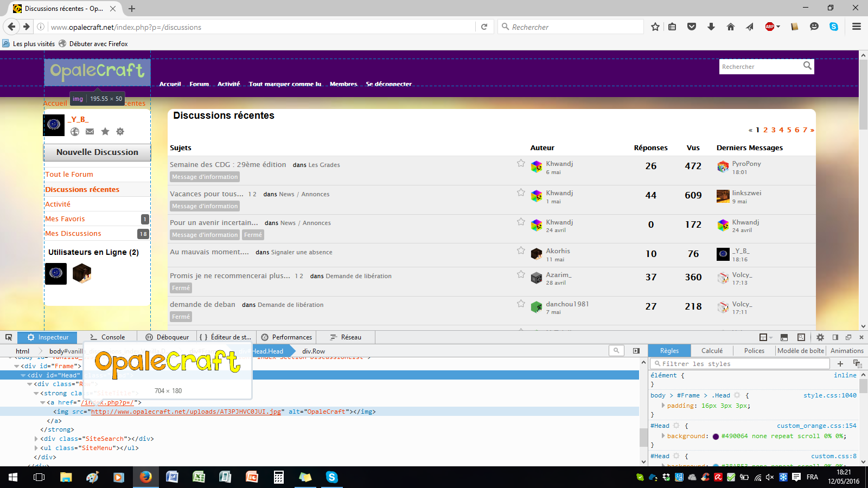Click Skype icon in Firefox toolbar

834,27
